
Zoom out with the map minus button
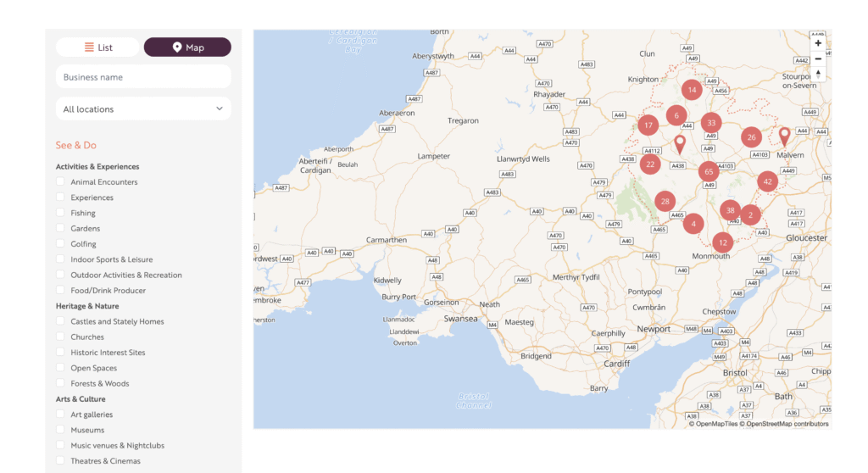tap(818, 58)
